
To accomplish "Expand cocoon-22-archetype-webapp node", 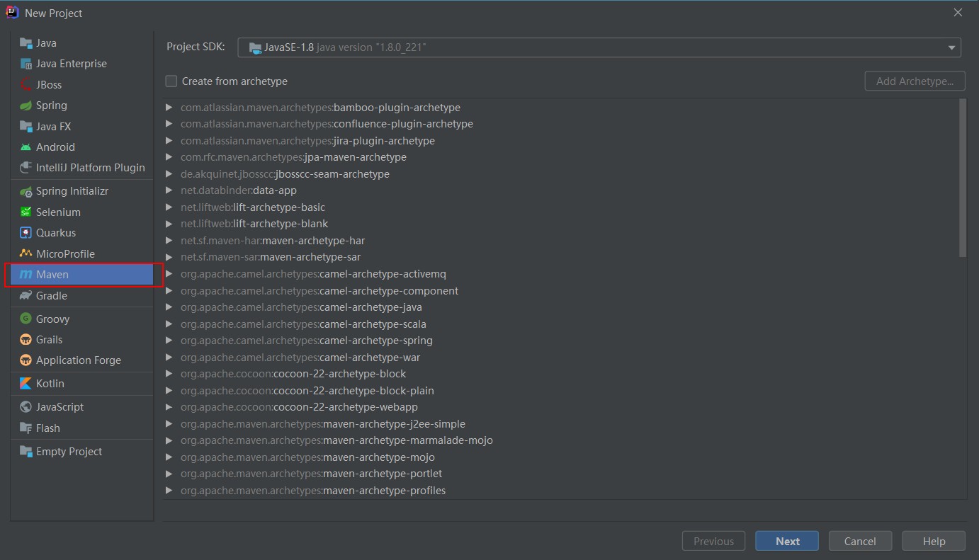I will click(169, 407).
